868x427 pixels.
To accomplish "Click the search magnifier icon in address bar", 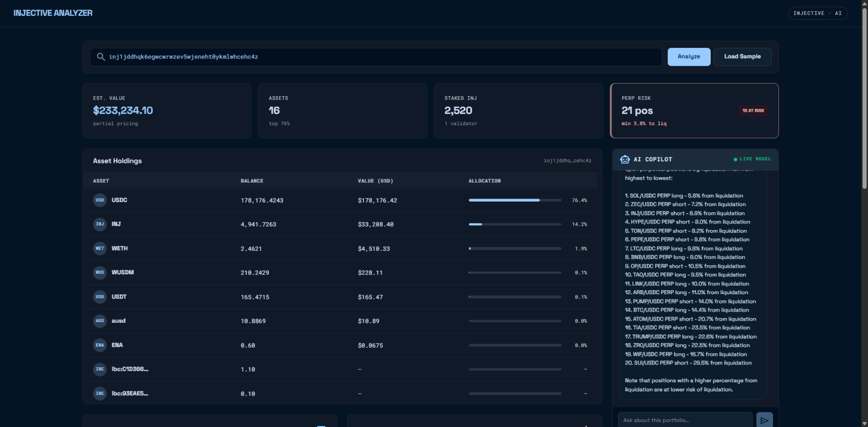I will click(101, 56).
